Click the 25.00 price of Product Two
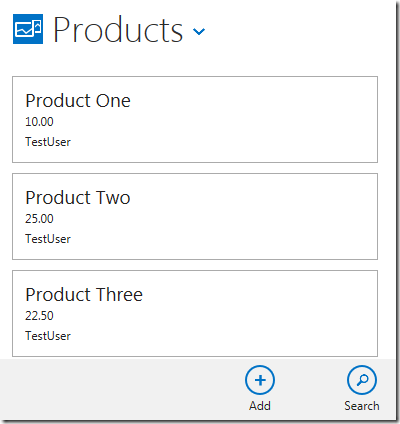This screenshot has width=400, height=424. point(39,219)
